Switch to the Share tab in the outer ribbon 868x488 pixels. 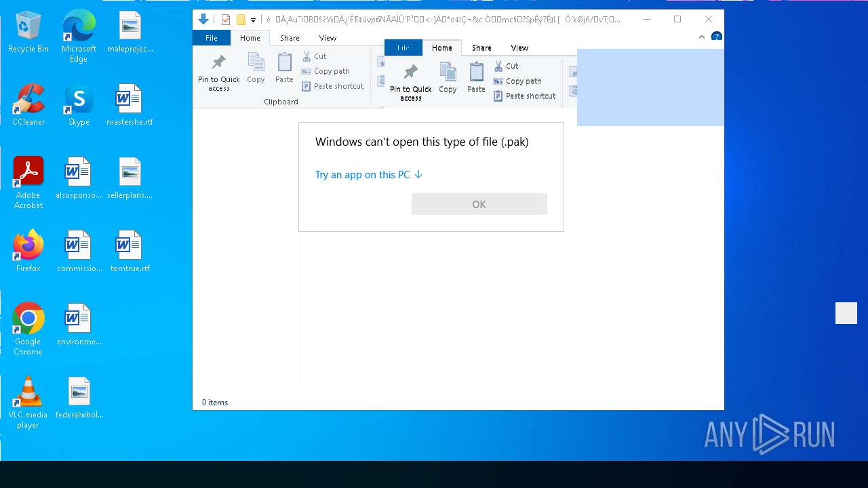point(290,38)
